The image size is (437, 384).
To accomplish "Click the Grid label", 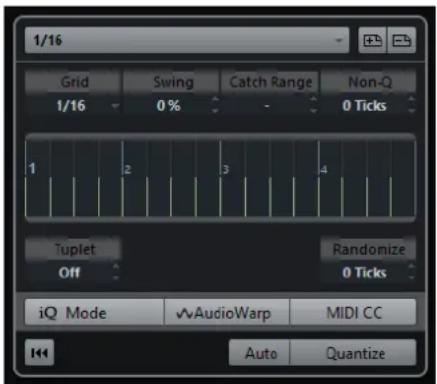I will (75, 82).
